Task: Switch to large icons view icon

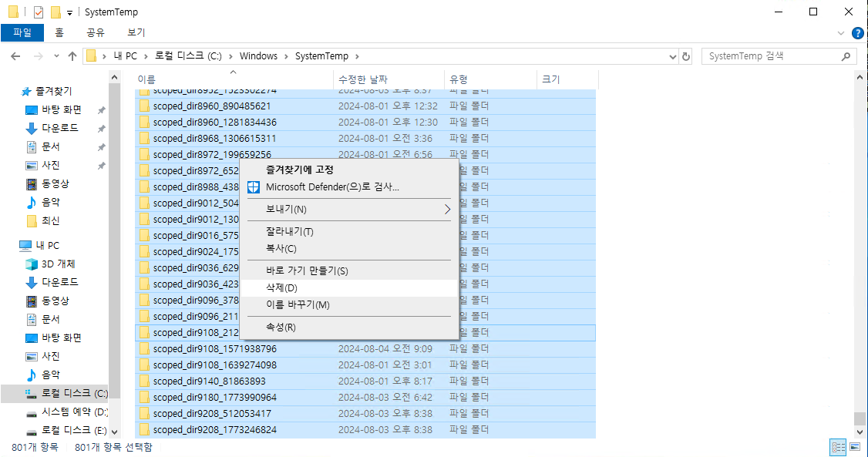Action: [854, 447]
